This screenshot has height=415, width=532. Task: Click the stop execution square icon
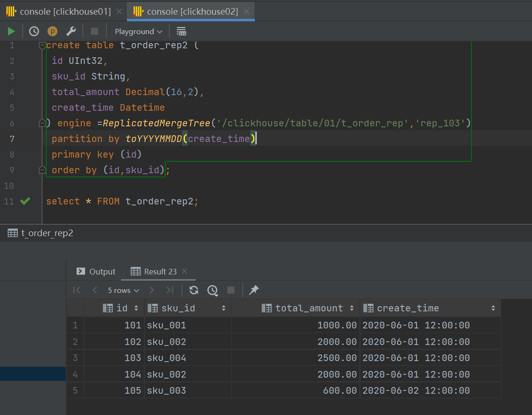[95, 31]
